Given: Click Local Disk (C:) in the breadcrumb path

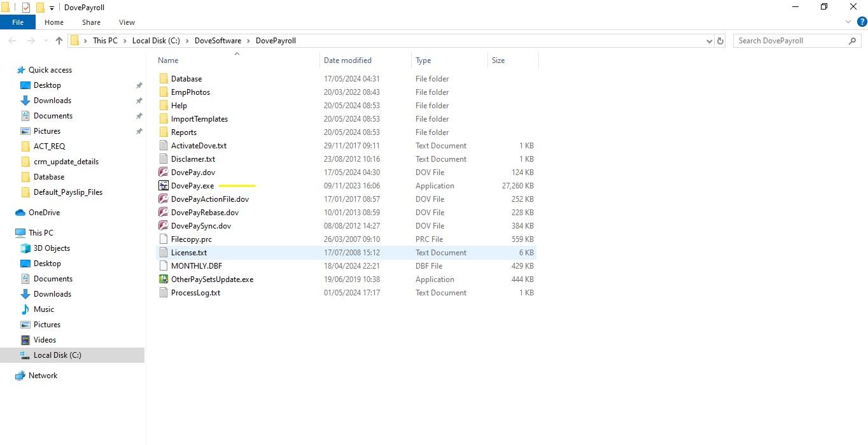Looking at the screenshot, I should pyautogui.click(x=156, y=41).
